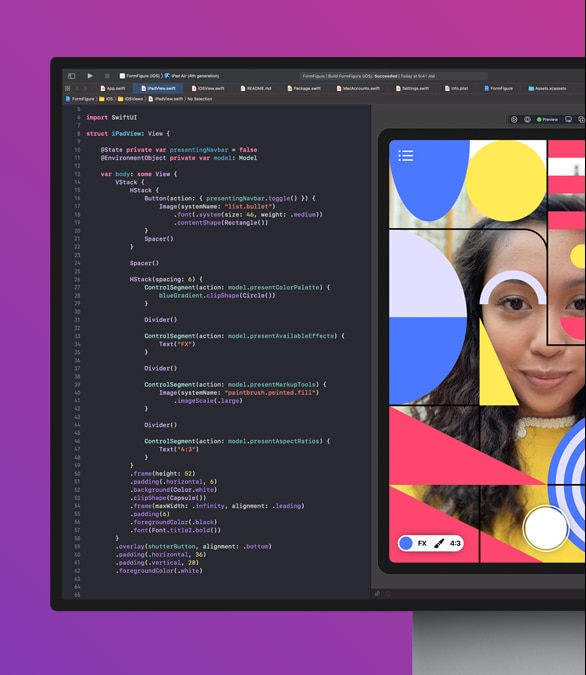Screen dimensions: 586x675
Task: Switch to the README.md tab
Action: pos(256,88)
